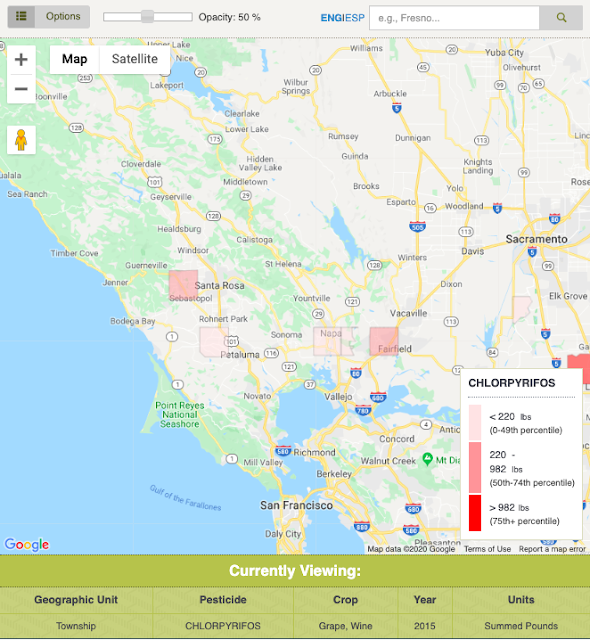
Task: Click the Grape, Wine crop value
Action: 345,626
